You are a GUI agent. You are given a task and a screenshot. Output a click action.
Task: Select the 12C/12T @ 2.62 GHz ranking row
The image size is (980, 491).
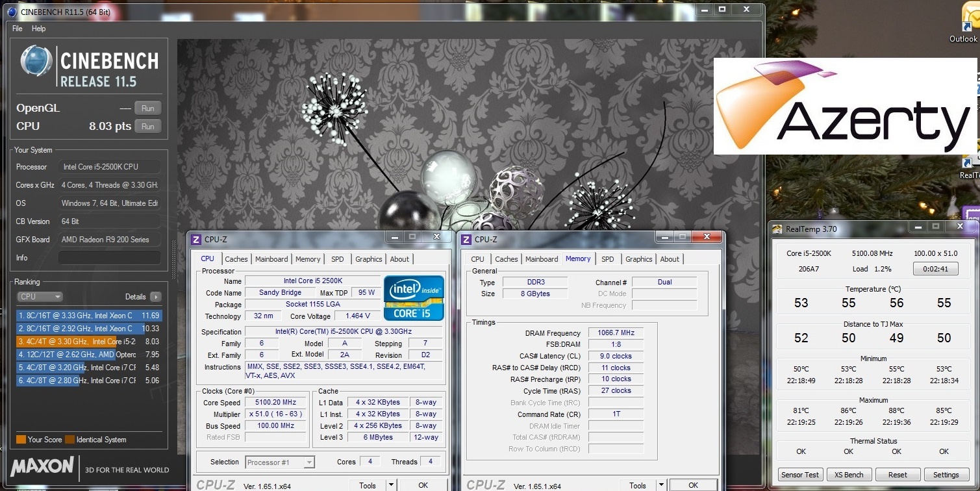click(x=89, y=355)
